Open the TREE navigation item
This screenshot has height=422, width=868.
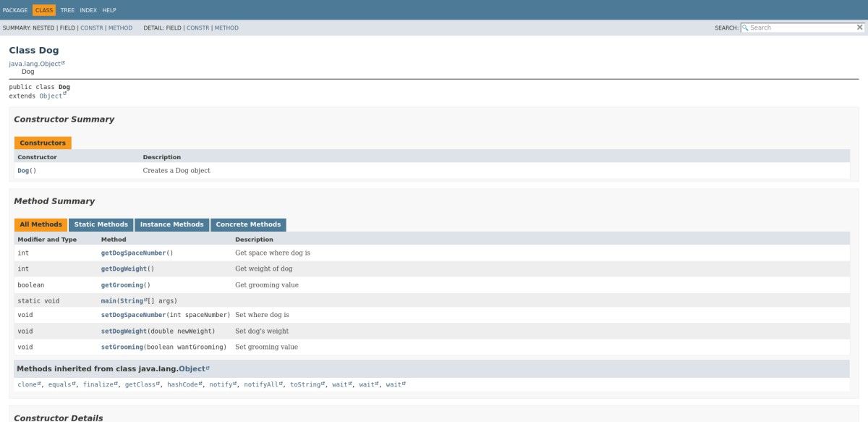point(67,10)
